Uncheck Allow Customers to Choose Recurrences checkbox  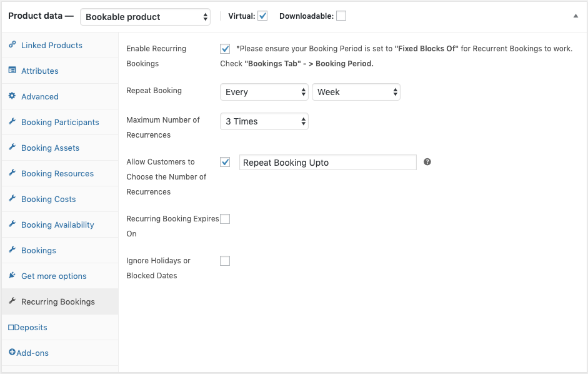[225, 162]
